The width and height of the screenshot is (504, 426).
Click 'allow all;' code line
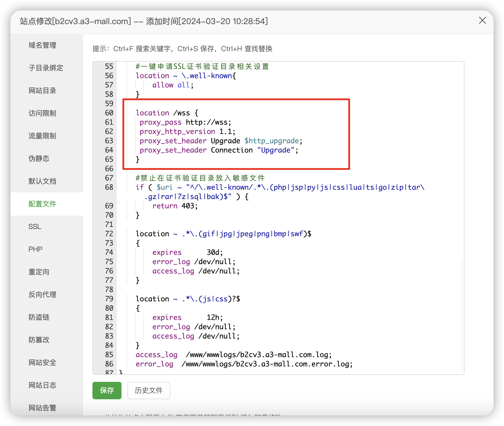[173, 85]
